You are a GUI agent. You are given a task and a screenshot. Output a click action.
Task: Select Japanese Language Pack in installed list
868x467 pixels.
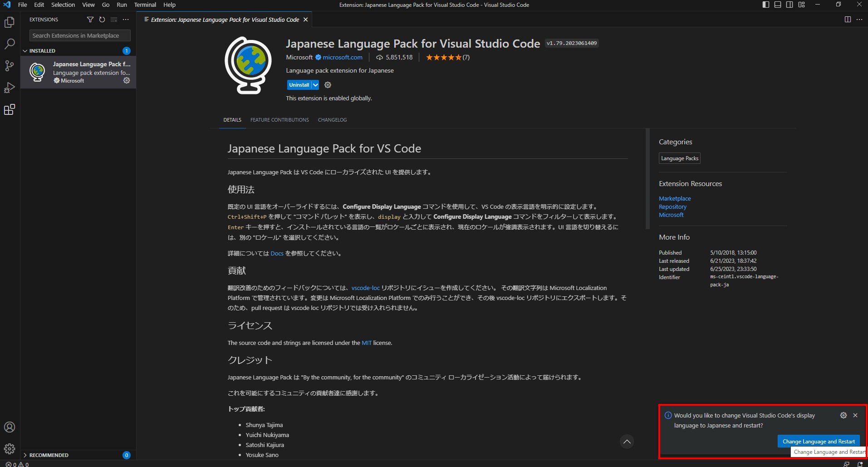[78, 72]
